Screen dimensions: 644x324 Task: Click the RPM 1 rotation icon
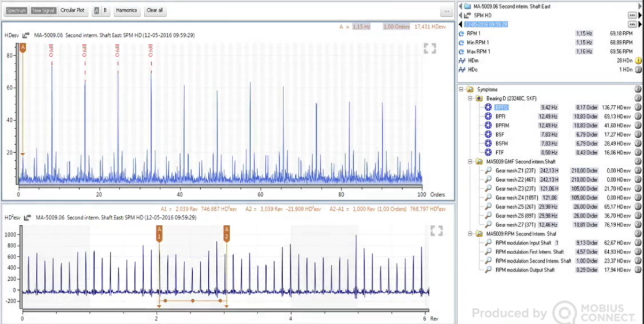point(462,33)
